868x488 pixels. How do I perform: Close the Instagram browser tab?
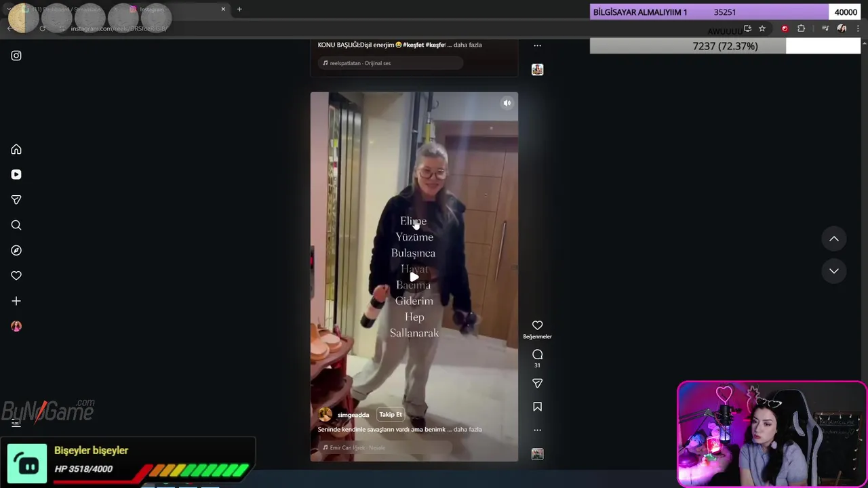[223, 9]
